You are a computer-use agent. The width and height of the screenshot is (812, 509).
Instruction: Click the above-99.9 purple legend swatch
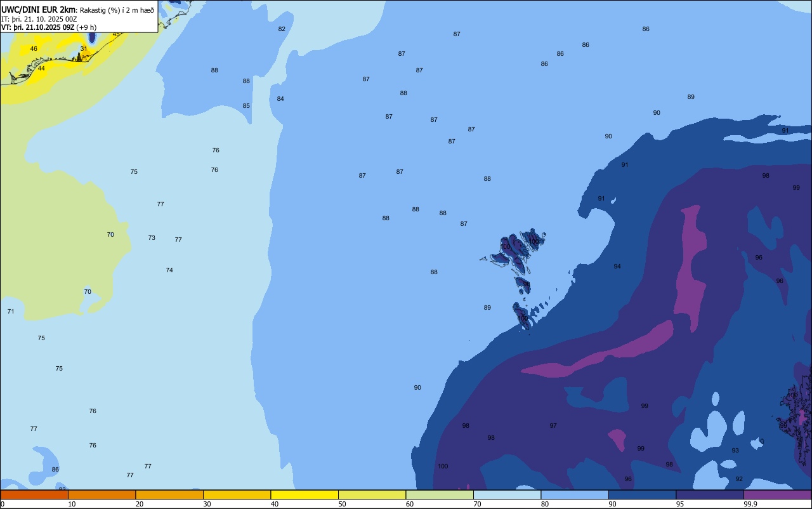pos(777,494)
